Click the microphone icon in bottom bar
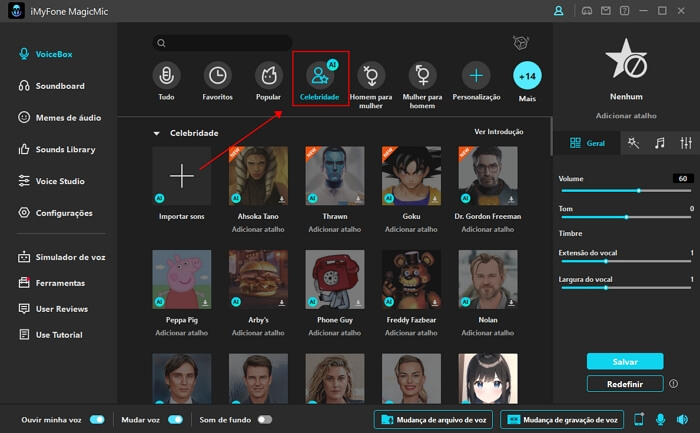Viewport: 700px width, 433px height. tap(660, 420)
